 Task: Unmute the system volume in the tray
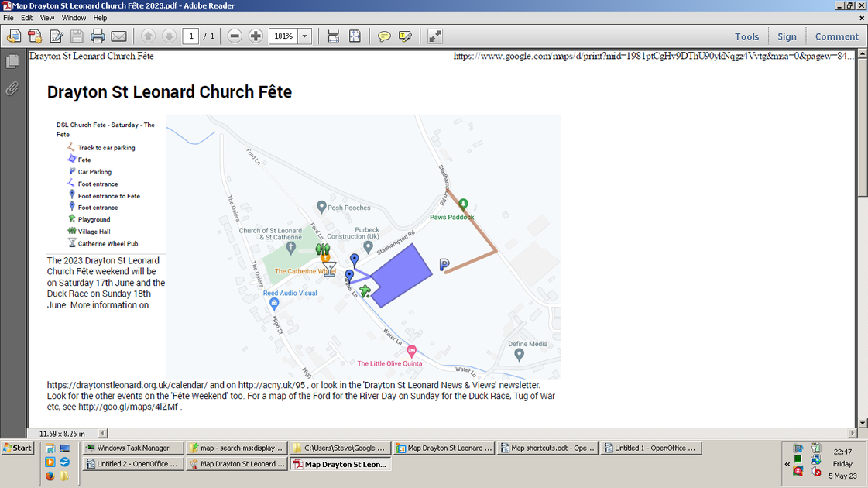[x=815, y=471]
